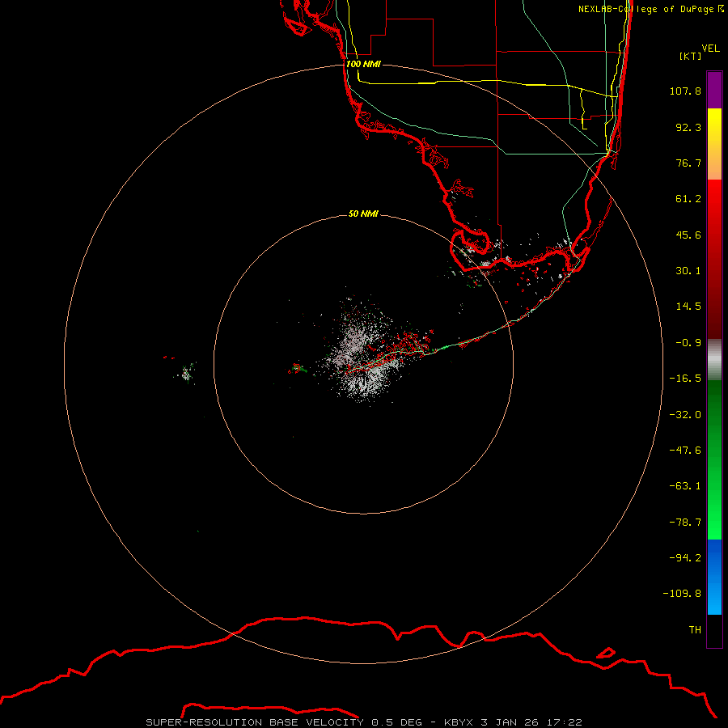This screenshot has height=728, width=728.
Task: Select the 61.2 legend value
Action: tap(688, 199)
